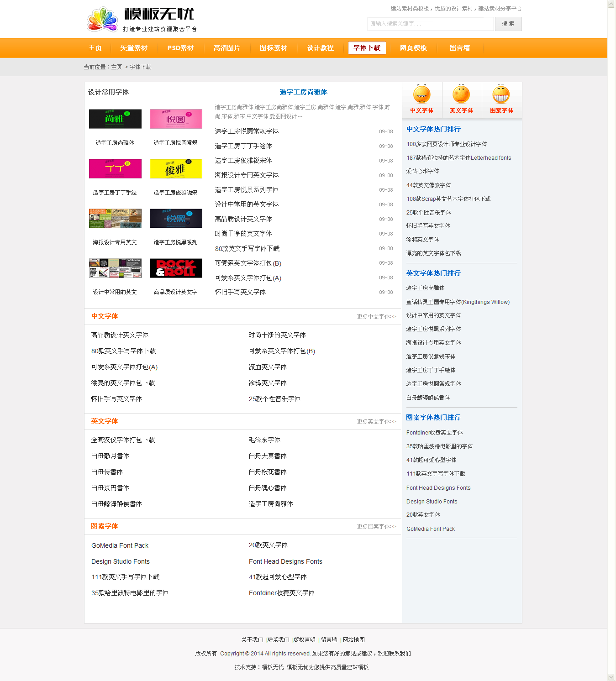Screen dimensions: 616x681
Task: Select the 网页模板 nav menu item
Action: pyautogui.click(x=413, y=48)
